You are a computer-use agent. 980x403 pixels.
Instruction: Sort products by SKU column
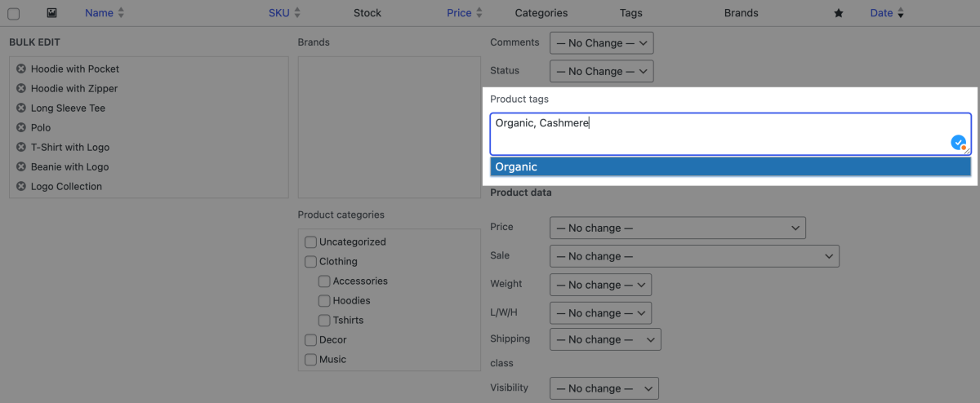tap(279, 13)
